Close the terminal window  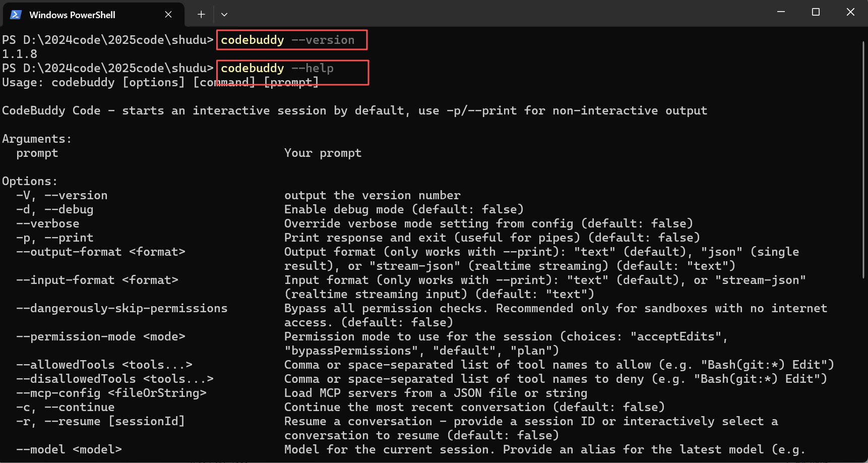click(850, 12)
